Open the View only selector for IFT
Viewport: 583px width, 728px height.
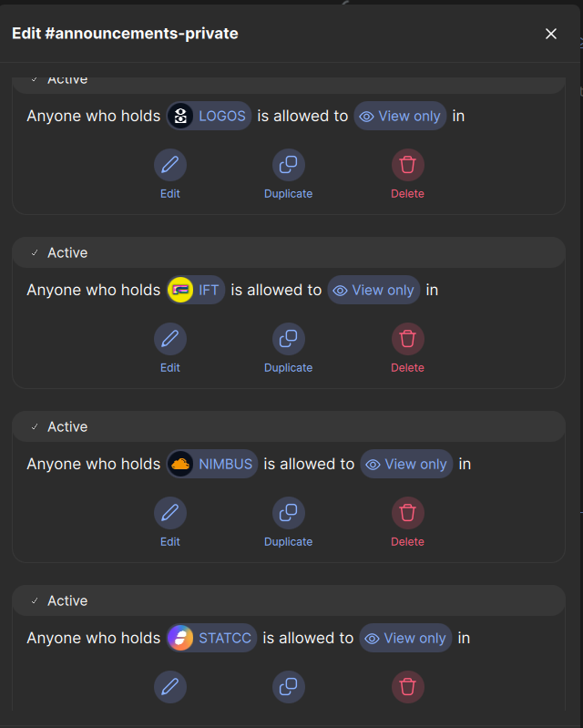click(373, 291)
